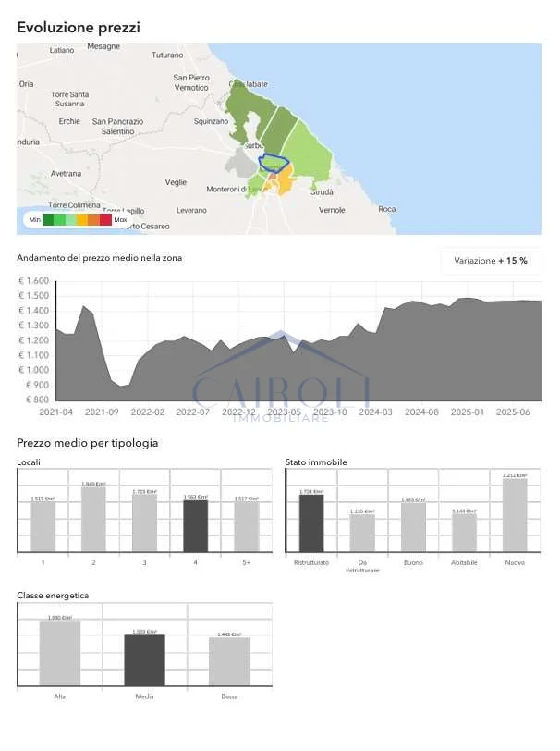Click the 'Stato immobile' chart title
Image resolution: width=560 pixels, height=751 pixels.
pyautogui.click(x=316, y=462)
